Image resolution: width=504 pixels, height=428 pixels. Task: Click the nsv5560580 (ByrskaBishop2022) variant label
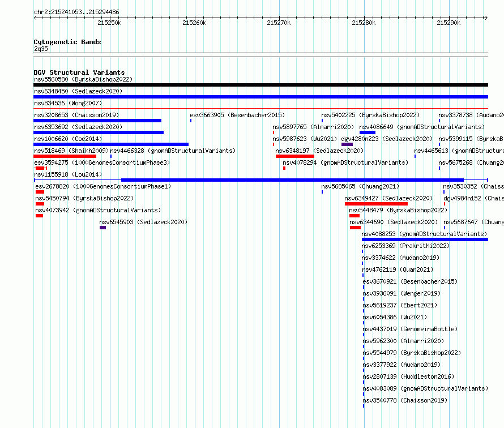tap(83, 79)
